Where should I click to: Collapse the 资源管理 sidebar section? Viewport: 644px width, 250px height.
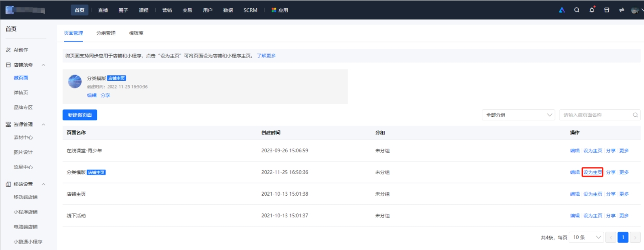tap(43, 124)
